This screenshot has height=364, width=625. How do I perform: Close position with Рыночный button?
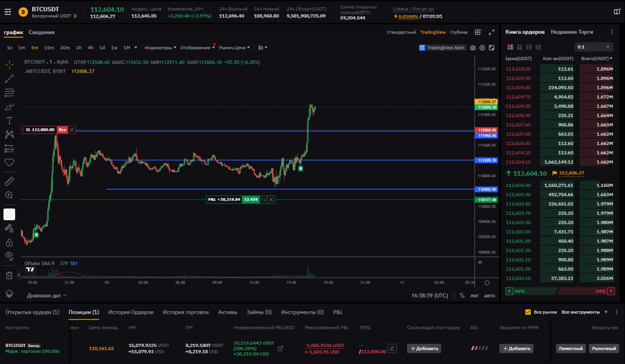coord(604,348)
